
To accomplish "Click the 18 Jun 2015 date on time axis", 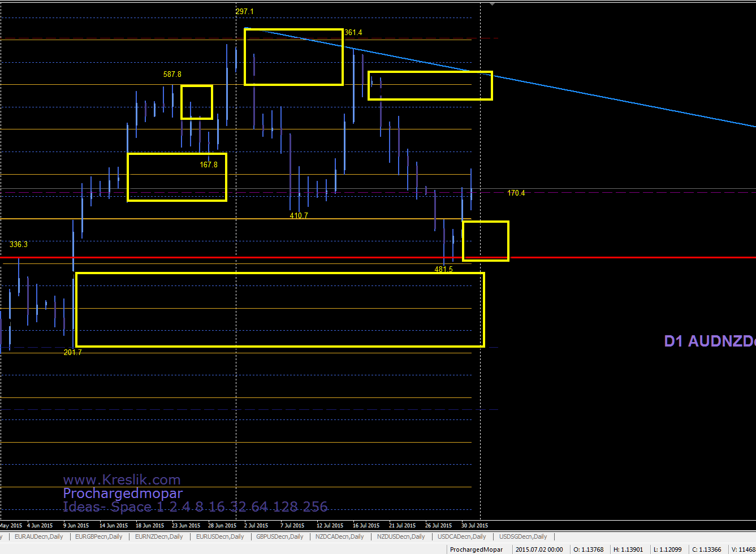I will tap(150, 526).
